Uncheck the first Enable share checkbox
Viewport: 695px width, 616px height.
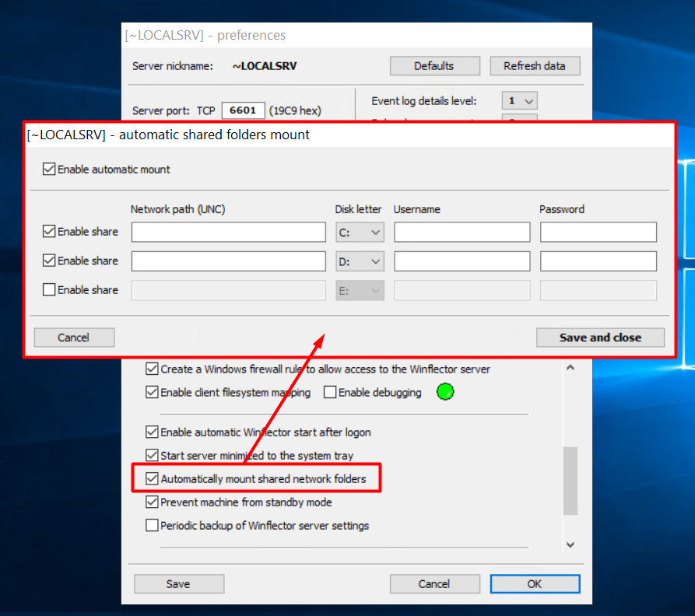click(49, 232)
